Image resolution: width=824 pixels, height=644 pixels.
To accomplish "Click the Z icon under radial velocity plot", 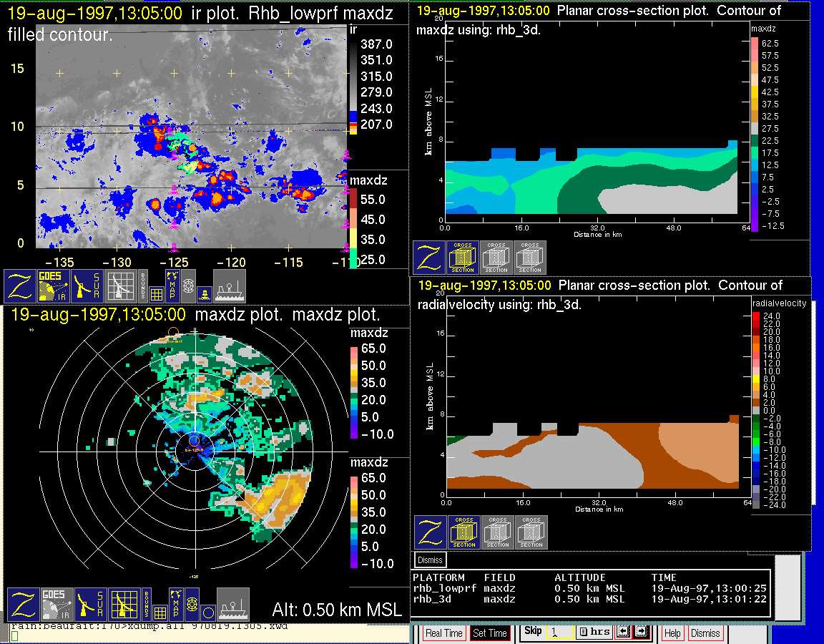I will 430,532.
